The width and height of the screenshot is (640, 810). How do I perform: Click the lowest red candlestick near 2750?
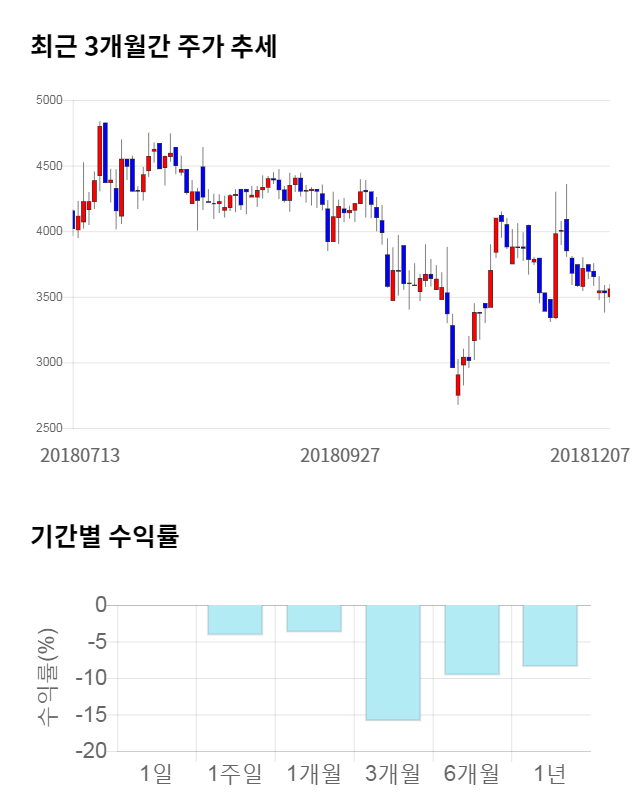[458, 385]
